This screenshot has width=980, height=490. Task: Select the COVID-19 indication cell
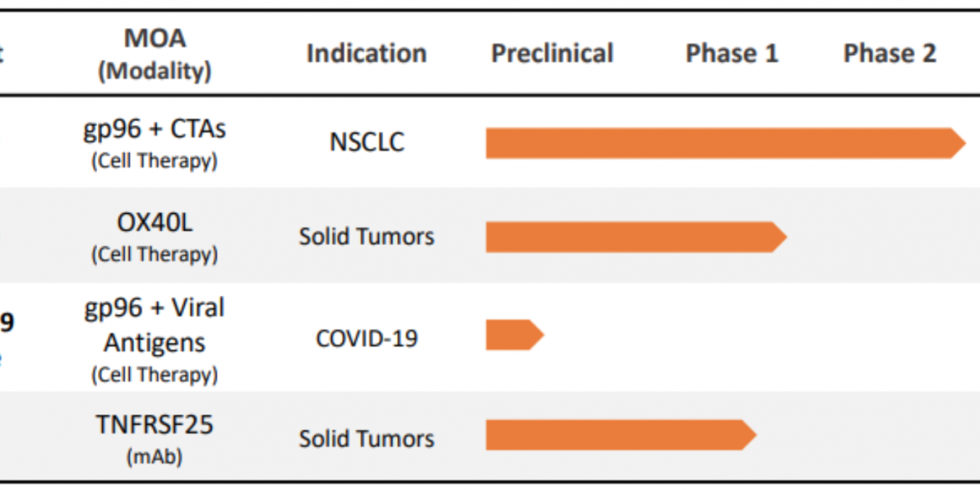[366, 338]
